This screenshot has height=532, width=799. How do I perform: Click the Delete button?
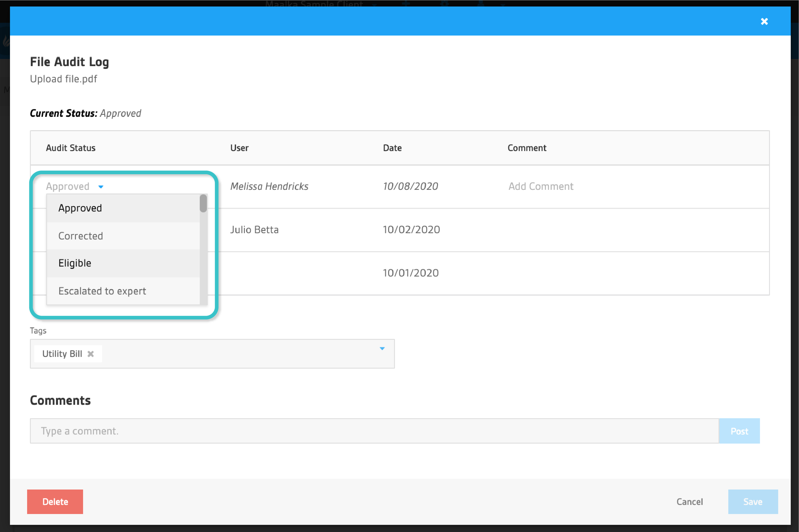[x=55, y=501]
